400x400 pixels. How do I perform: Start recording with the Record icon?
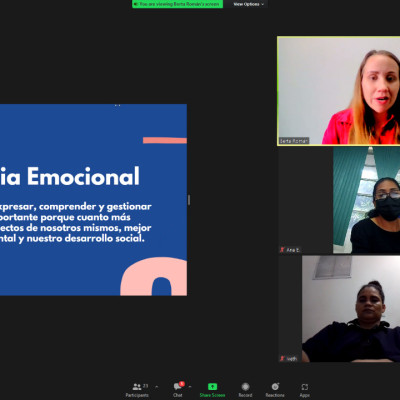(245, 386)
